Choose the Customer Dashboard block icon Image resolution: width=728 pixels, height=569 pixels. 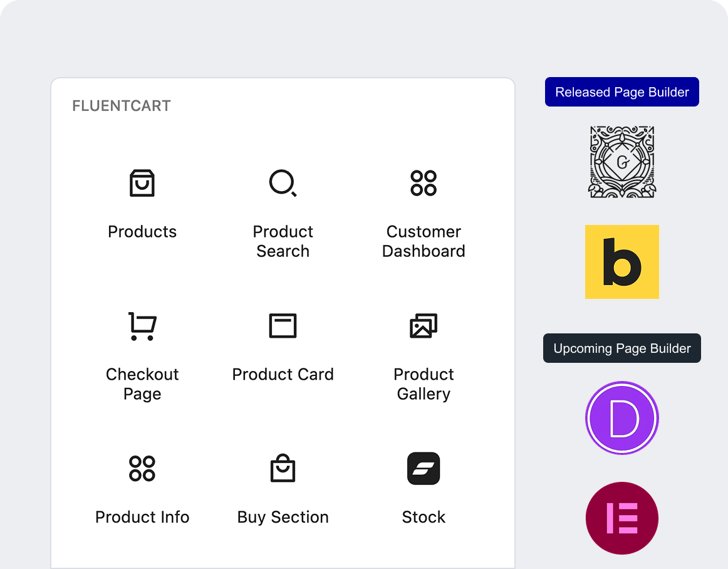point(424,183)
